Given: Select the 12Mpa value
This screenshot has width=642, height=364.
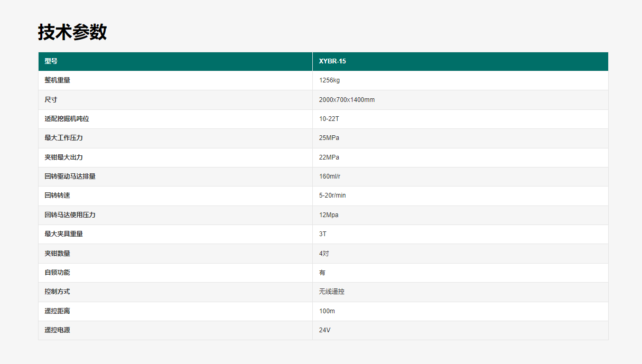Looking at the screenshot, I should 329,215.
